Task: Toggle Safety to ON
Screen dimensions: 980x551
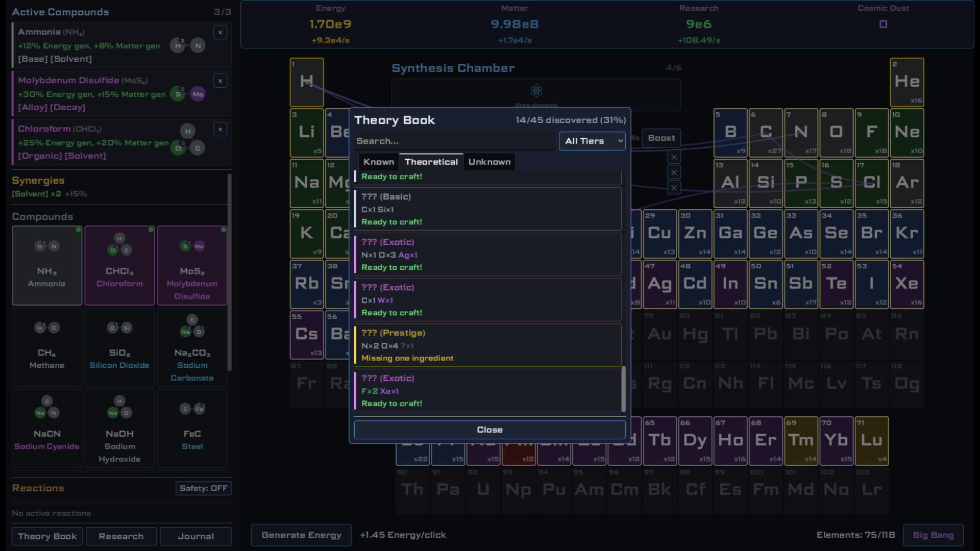Action: (x=203, y=488)
